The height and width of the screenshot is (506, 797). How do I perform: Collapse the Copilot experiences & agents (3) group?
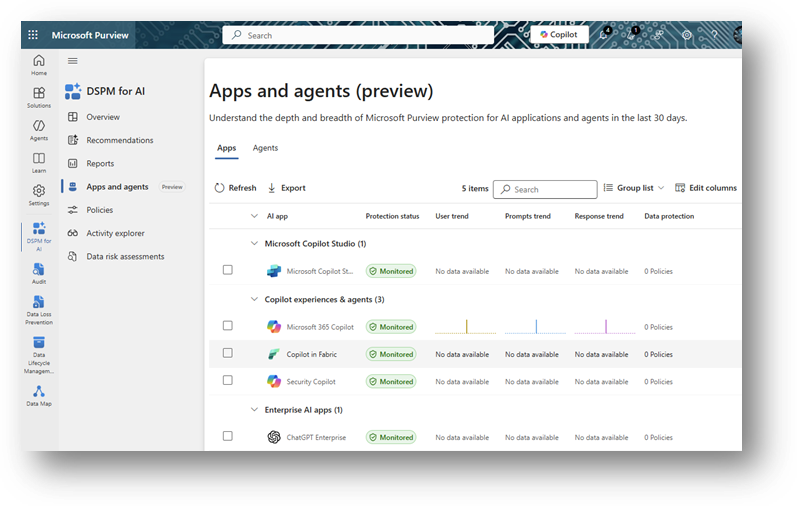[x=254, y=299]
